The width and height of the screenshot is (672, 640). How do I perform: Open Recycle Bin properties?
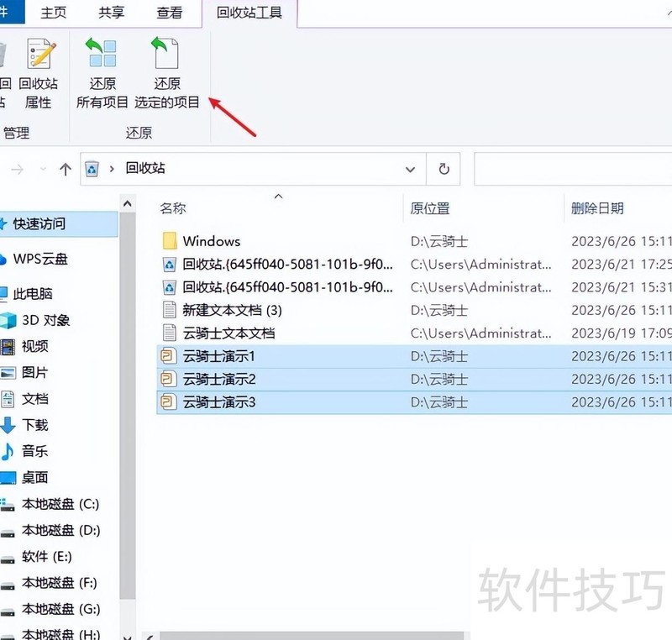point(39,73)
